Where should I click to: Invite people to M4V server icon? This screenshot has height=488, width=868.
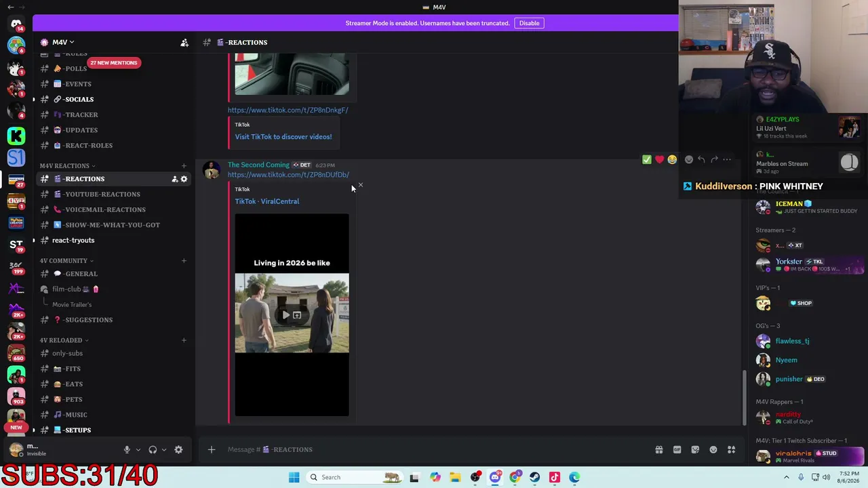click(x=184, y=43)
